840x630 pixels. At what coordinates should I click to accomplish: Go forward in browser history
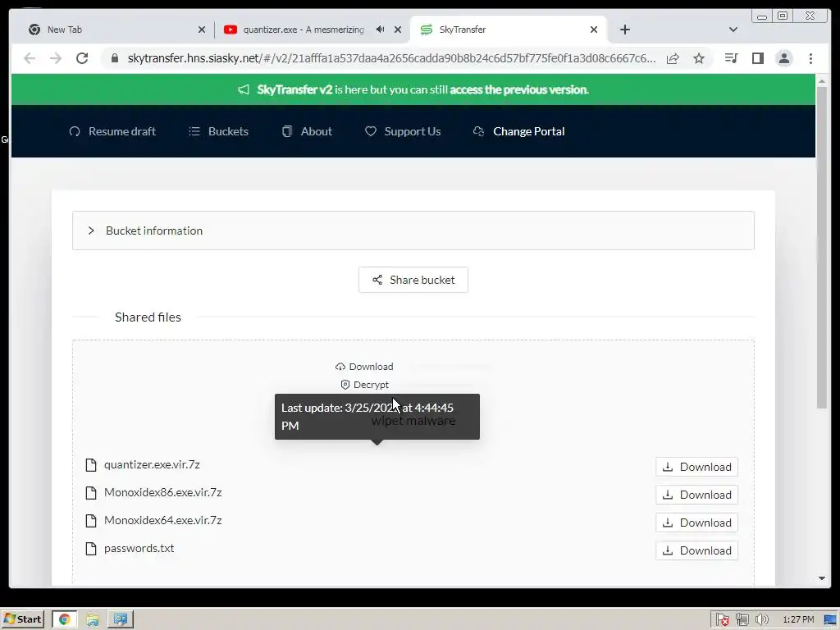tap(56, 58)
